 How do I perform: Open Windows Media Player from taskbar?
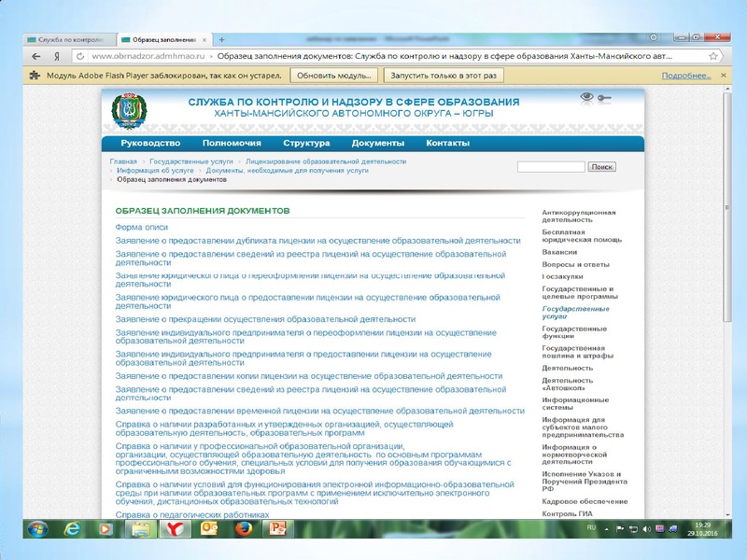[106, 528]
